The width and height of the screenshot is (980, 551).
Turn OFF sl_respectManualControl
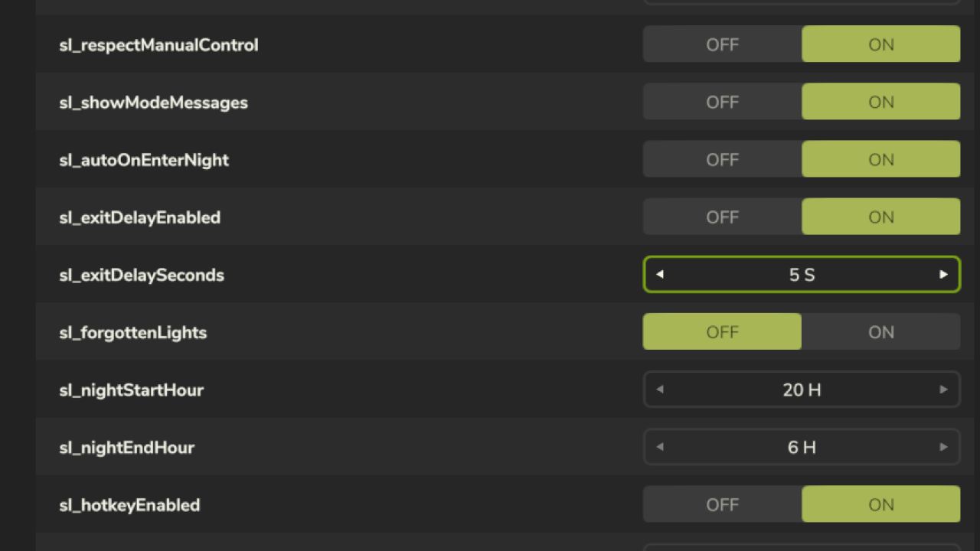click(x=722, y=44)
